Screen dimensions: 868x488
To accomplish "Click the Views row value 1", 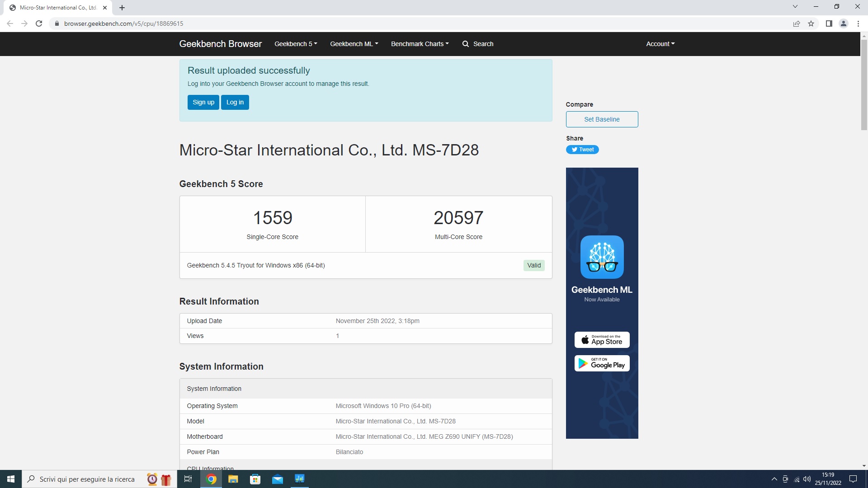I will (x=337, y=336).
